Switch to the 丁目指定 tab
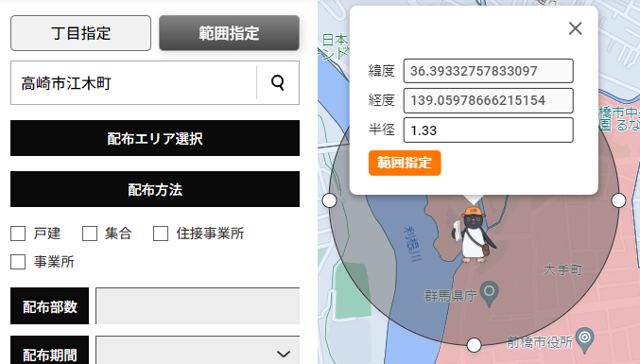Image resolution: width=640 pixels, height=364 pixels. click(80, 33)
